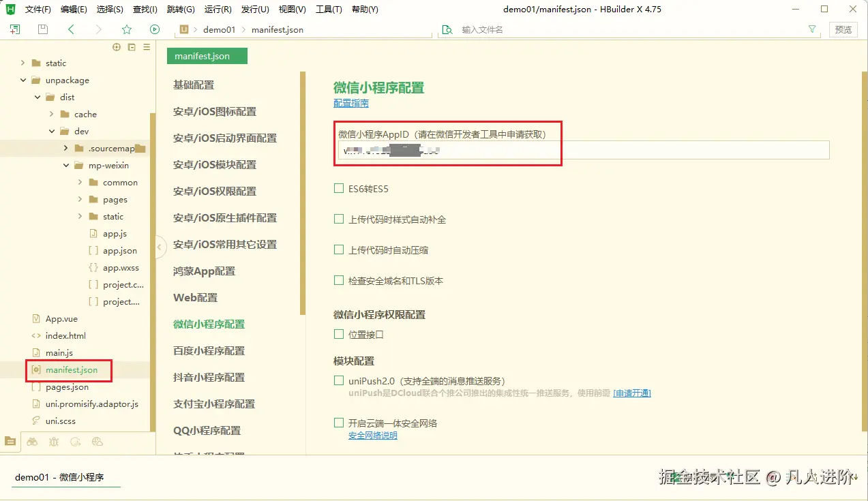
Task: Click the new file icon in toolbar
Action: [15, 29]
